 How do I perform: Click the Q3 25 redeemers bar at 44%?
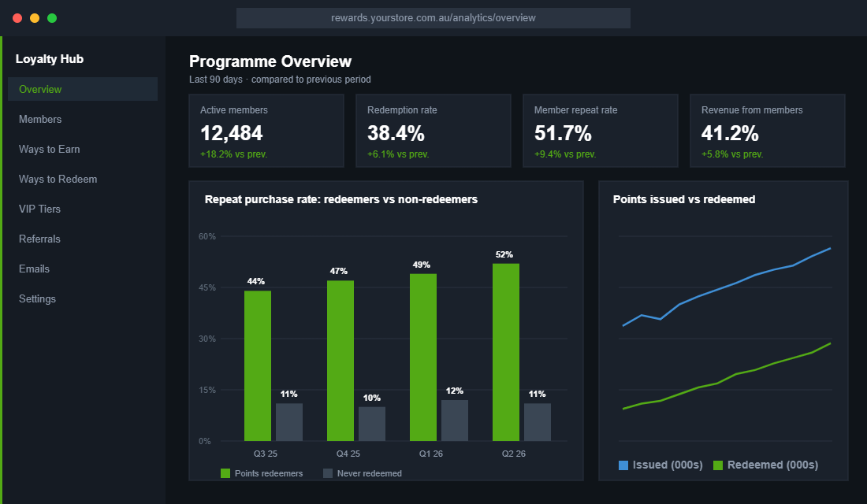coord(258,366)
